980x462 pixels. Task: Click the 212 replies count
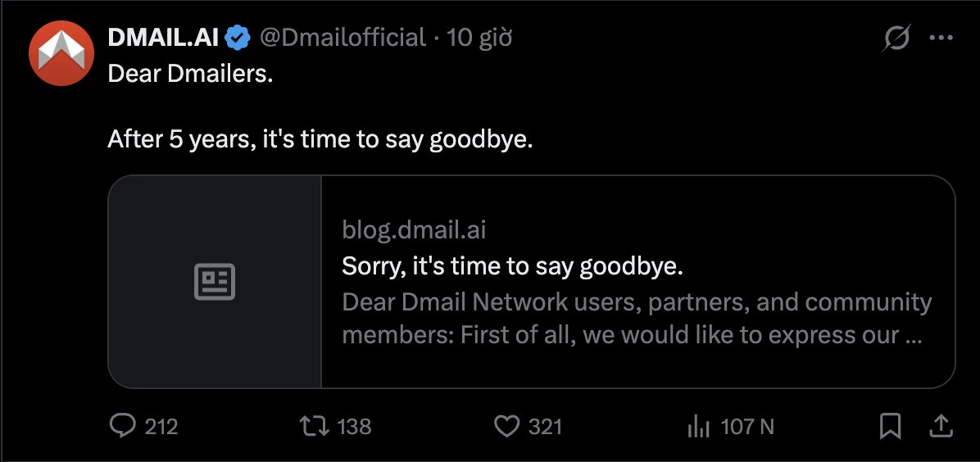(x=161, y=426)
